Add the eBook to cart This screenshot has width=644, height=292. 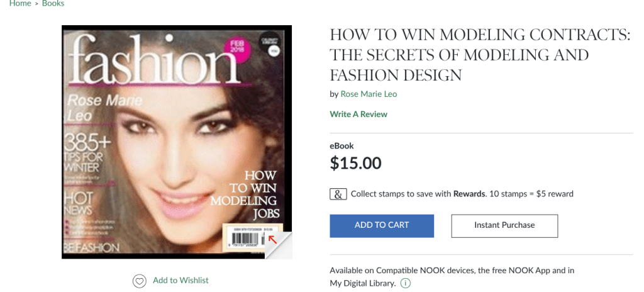pos(382,226)
